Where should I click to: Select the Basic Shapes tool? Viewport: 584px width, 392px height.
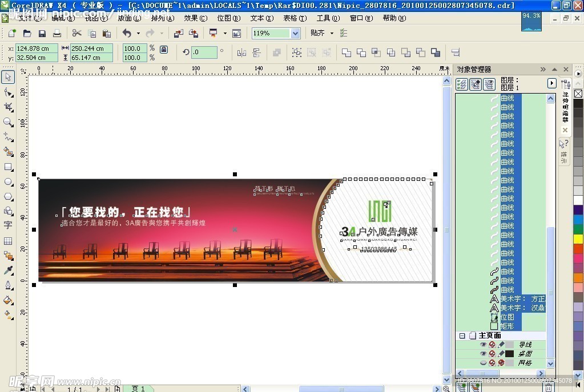click(8, 211)
